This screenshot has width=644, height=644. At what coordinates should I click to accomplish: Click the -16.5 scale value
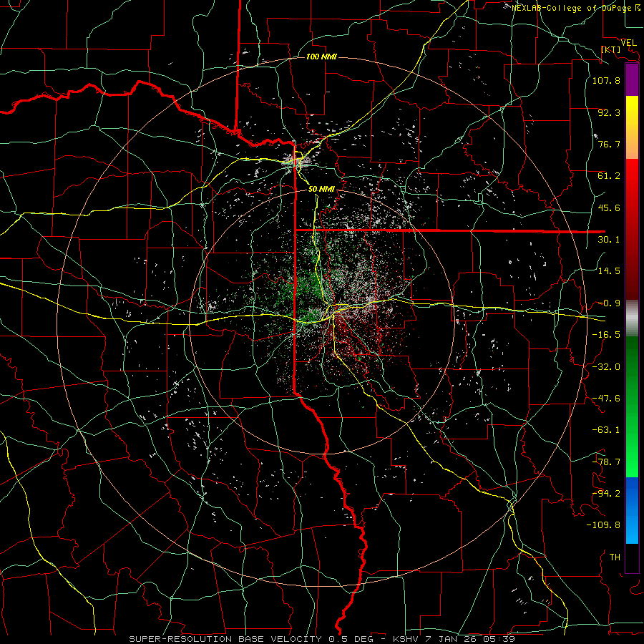[606, 335]
